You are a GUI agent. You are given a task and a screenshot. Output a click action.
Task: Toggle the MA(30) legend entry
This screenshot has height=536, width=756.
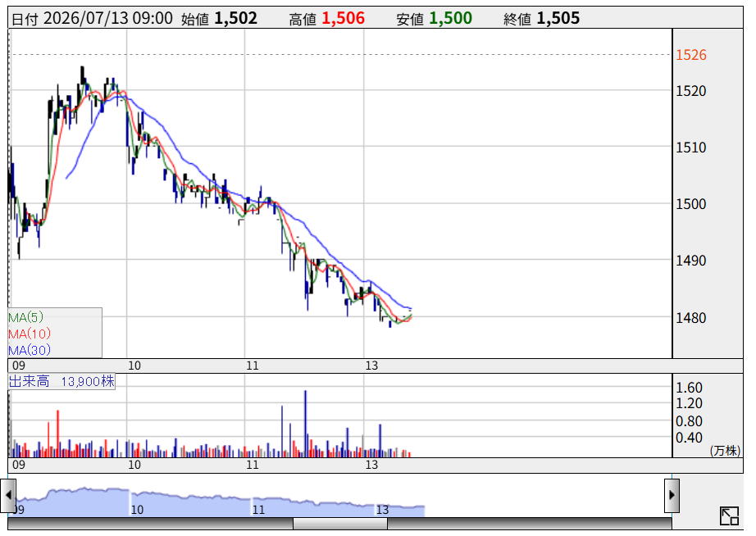tap(30, 350)
